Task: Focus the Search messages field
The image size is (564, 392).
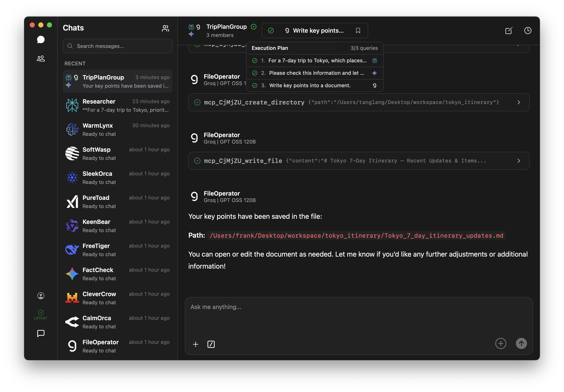Action: pos(117,46)
